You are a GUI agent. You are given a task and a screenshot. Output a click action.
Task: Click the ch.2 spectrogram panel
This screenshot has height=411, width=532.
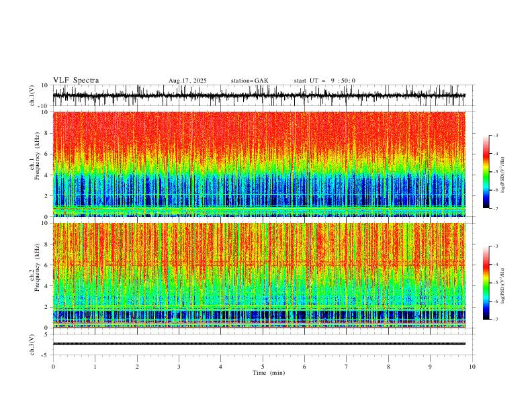coord(259,275)
